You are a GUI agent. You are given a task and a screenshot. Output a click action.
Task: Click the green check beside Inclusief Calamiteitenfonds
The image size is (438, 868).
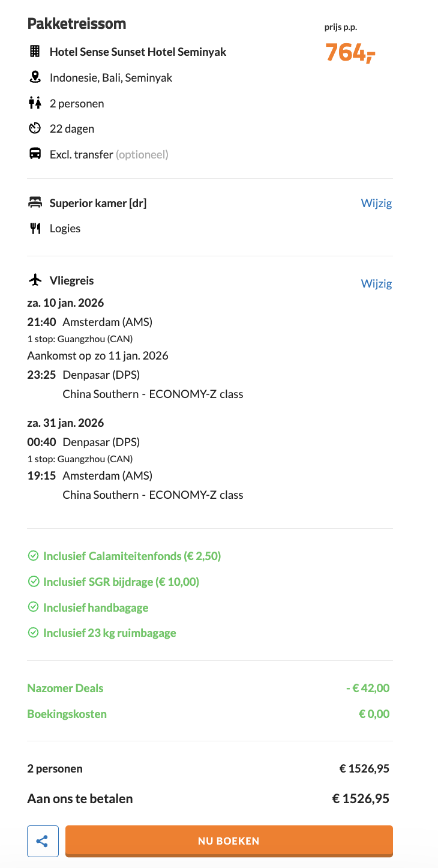(32, 556)
